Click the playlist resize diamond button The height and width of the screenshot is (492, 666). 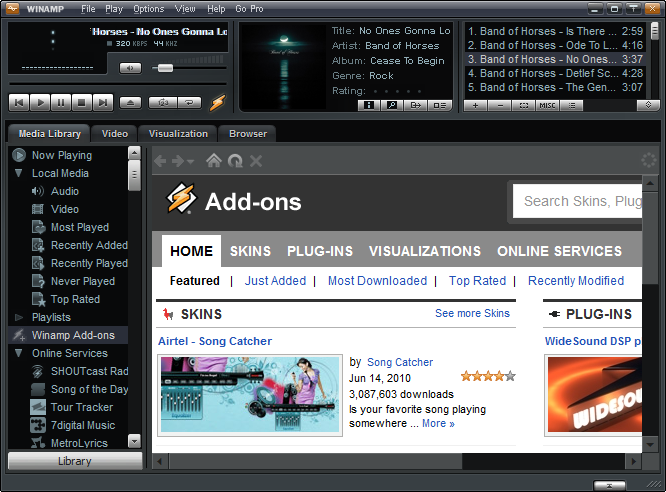(648, 105)
